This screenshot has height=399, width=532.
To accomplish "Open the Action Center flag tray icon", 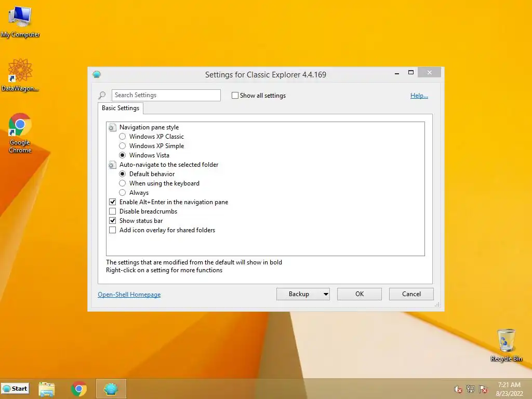I will (483, 389).
